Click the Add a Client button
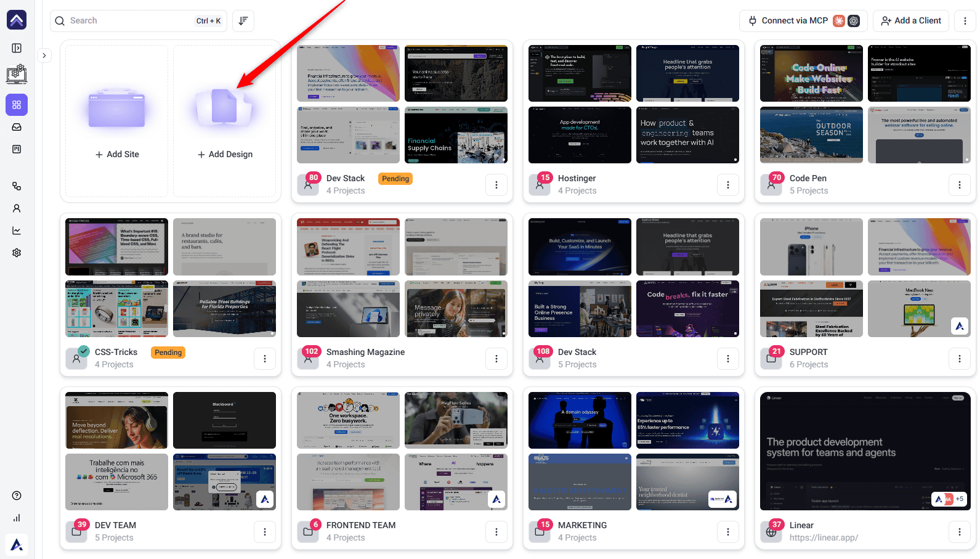The height and width of the screenshot is (559, 980). pyautogui.click(x=911, y=21)
